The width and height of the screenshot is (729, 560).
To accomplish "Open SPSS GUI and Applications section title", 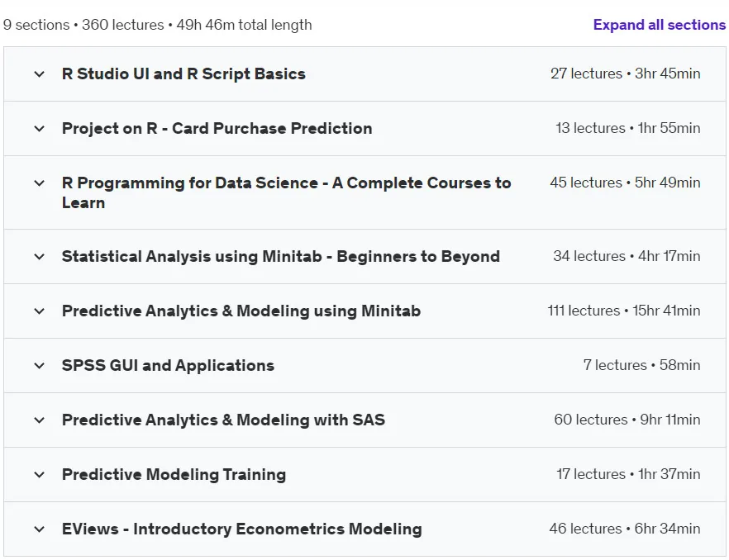I will (x=169, y=366).
